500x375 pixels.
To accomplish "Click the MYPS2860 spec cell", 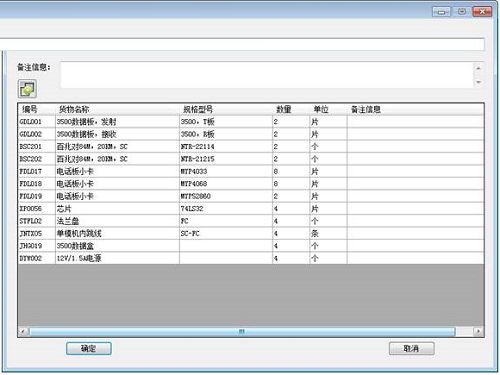I will [x=226, y=196].
